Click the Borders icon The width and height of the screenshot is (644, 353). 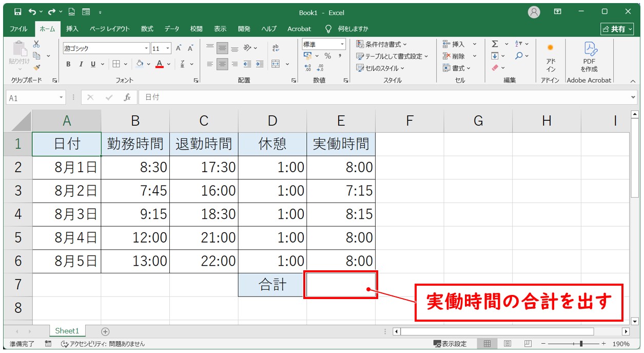pyautogui.click(x=116, y=64)
